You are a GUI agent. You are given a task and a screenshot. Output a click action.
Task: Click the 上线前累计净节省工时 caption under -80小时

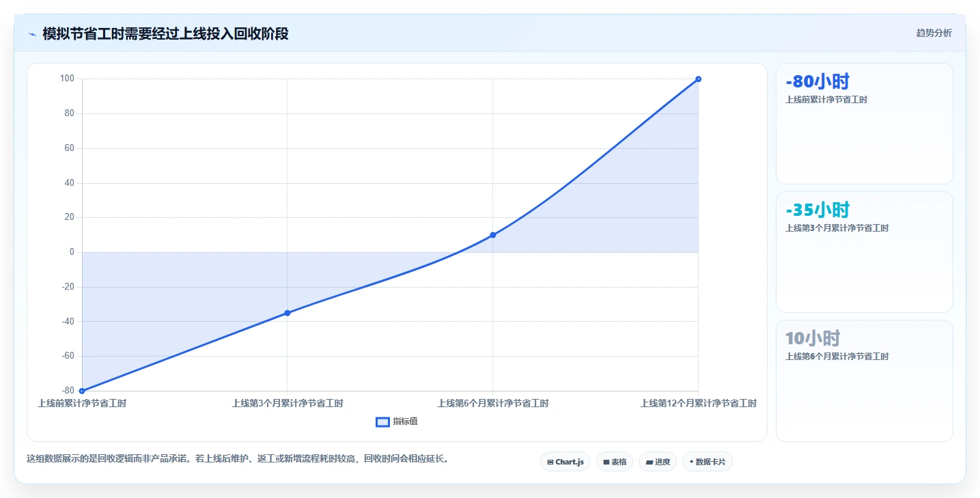tap(826, 100)
